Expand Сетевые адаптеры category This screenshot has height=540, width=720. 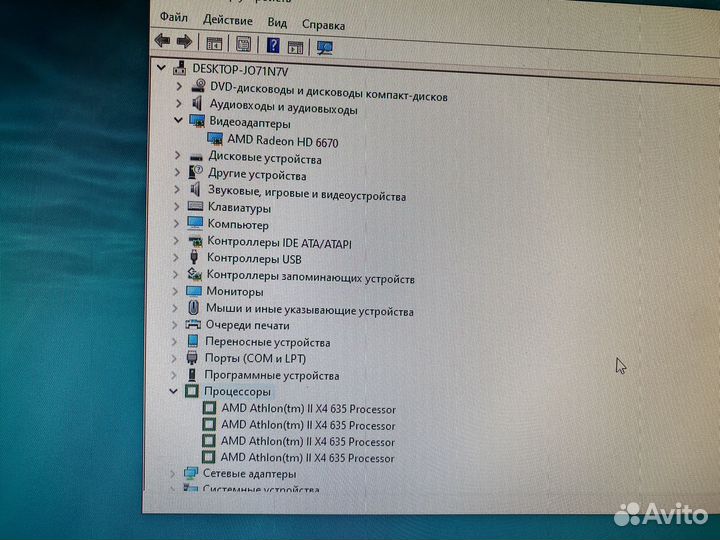(x=172, y=473)
